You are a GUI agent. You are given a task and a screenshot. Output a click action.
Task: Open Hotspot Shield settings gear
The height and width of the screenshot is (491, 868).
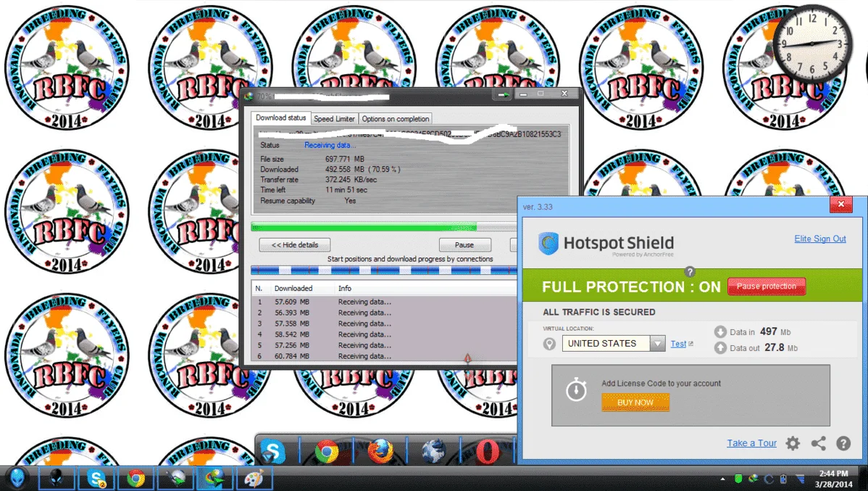pos(793,443)
